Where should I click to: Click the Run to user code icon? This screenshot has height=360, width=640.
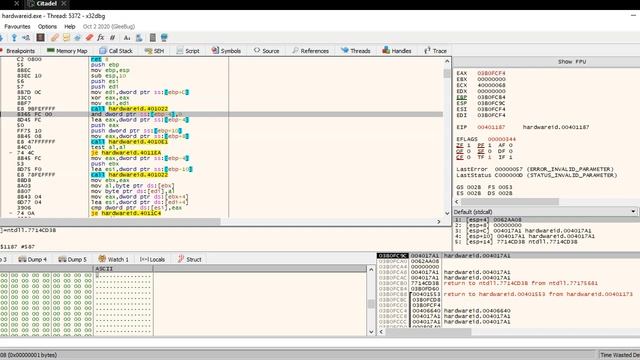coord(26,38)
